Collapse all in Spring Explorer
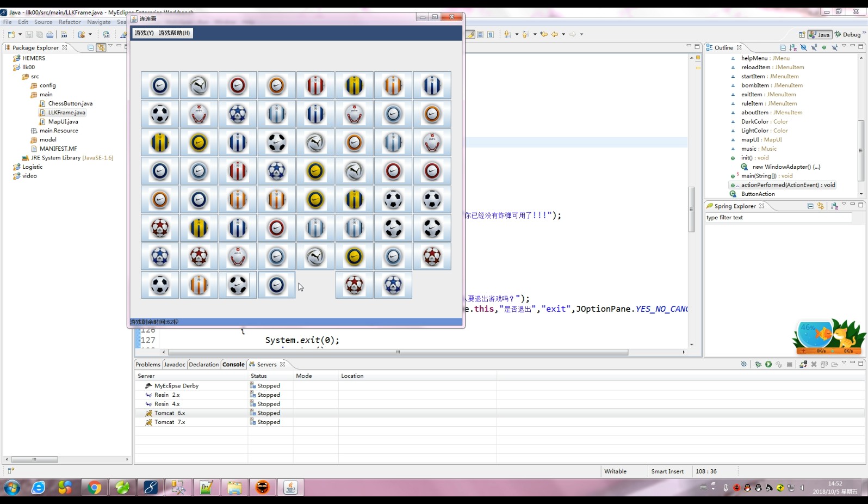The width and height of the screenshot is (868, 504). click(810, 206)
